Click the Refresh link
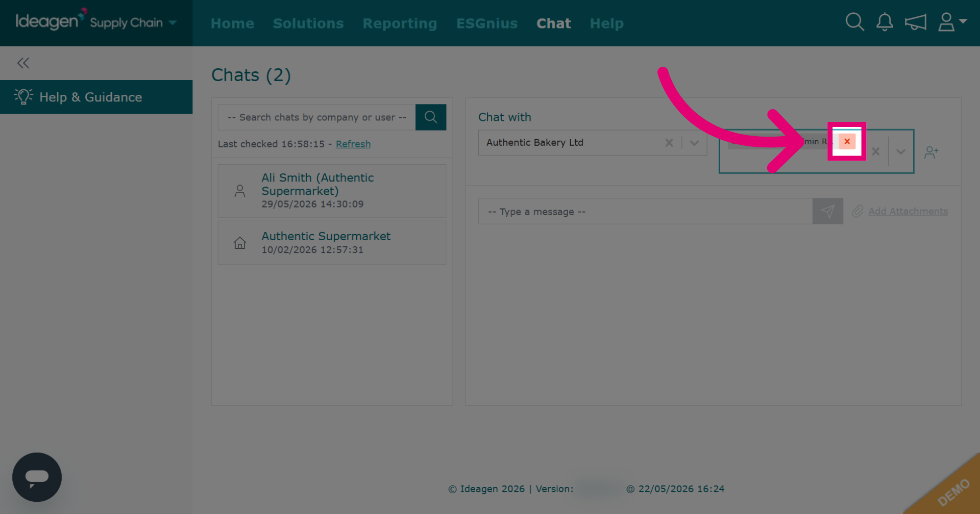The image size is (980, 514). click(353, 144)
